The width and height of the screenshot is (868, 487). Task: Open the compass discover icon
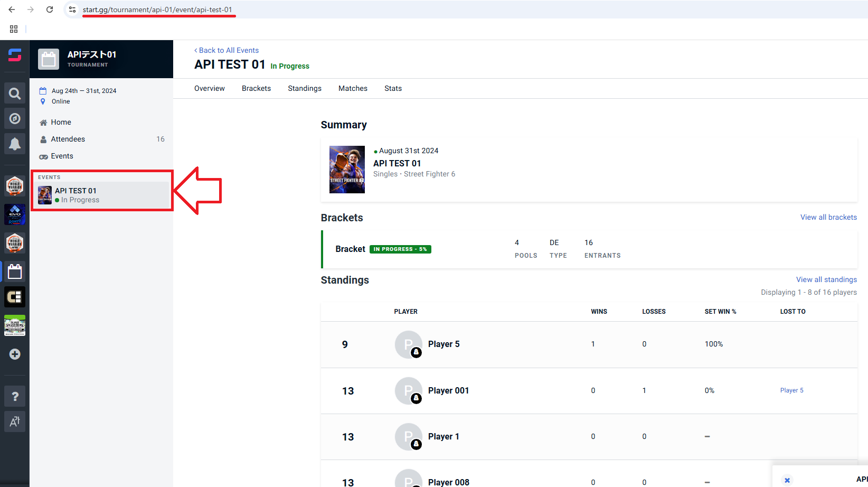point(15,119)
